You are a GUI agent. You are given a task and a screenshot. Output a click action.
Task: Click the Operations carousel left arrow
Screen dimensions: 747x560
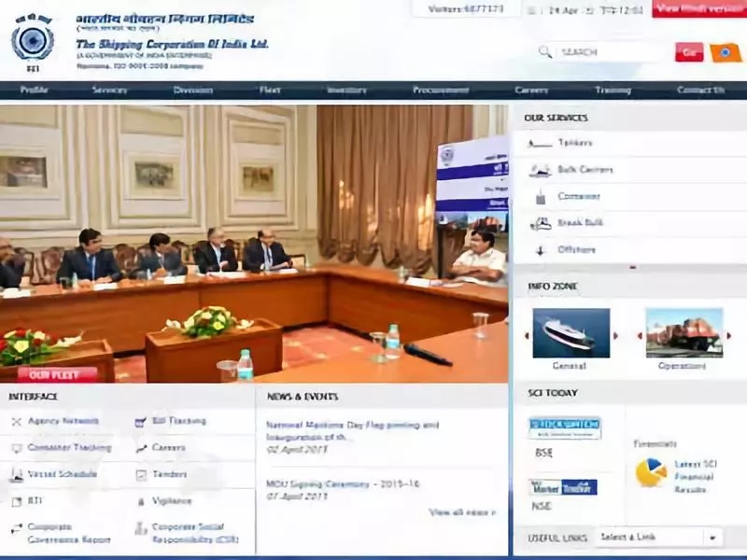pyautogui.click(x=641, y=336)
